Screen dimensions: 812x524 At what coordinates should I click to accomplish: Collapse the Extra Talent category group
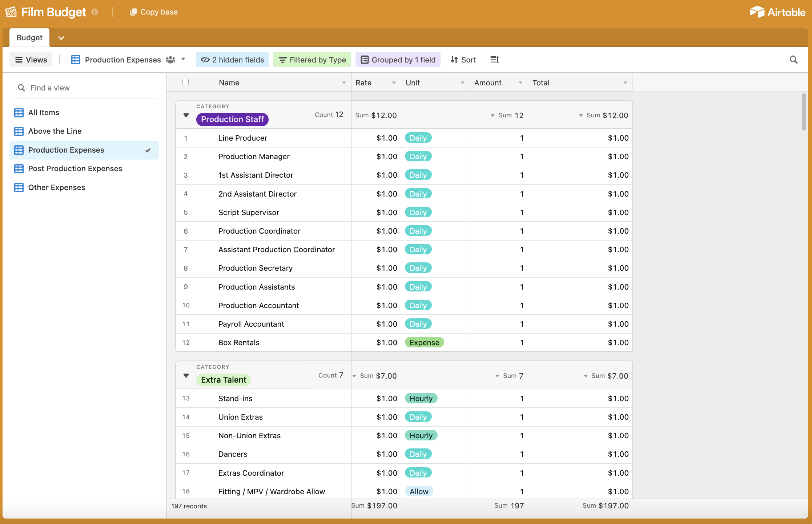click(186, 374)
